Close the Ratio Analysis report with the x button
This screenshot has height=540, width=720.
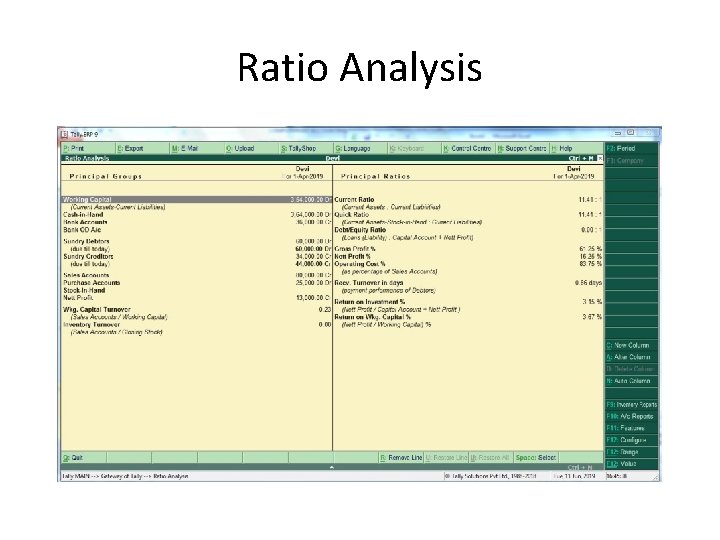[600, 158]
